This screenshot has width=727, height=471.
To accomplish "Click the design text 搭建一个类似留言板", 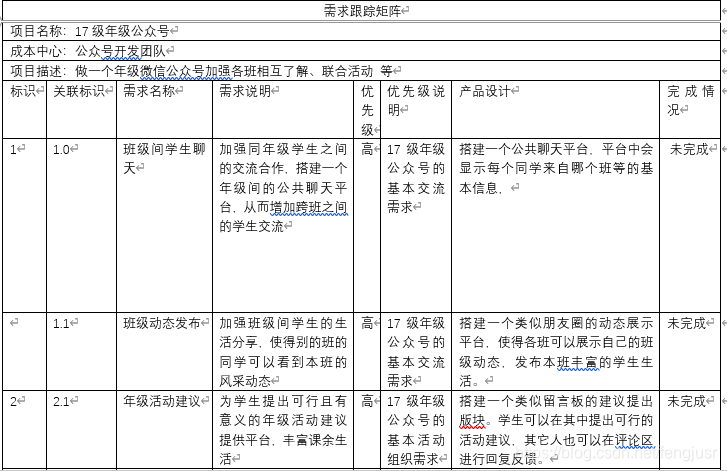I will tap(556, 430).
